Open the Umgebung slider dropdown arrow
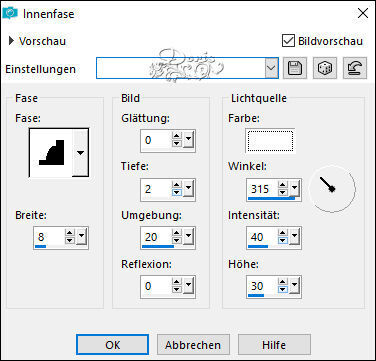The height and width of the screenshot is (361, 376). pos(188,237)
